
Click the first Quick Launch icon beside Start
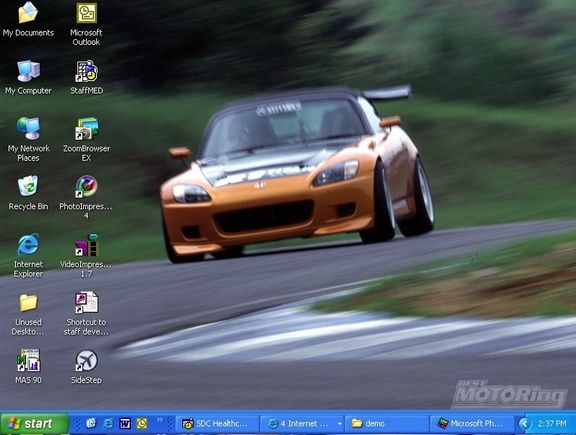(91, 423)
